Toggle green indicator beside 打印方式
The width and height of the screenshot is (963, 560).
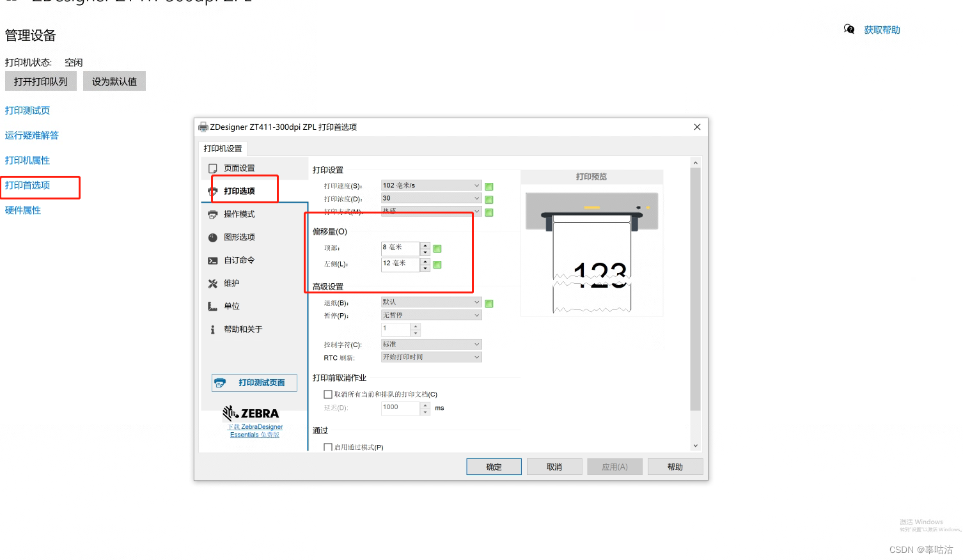(x=489, y=212)
